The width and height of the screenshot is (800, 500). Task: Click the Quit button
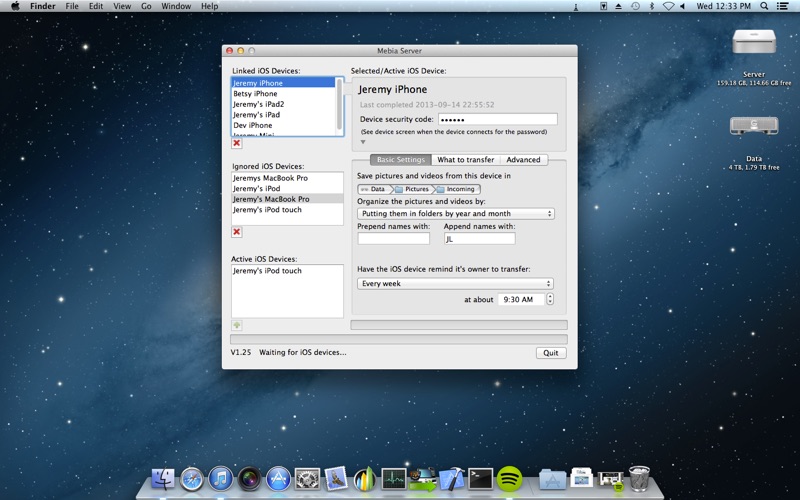pos(550,353)
